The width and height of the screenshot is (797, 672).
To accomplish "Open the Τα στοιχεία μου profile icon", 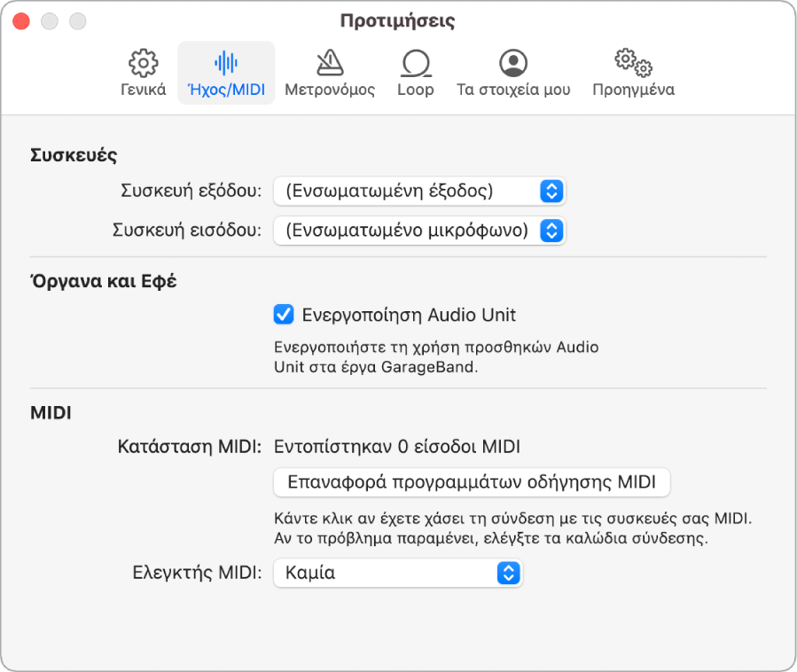I will point(513,63).
